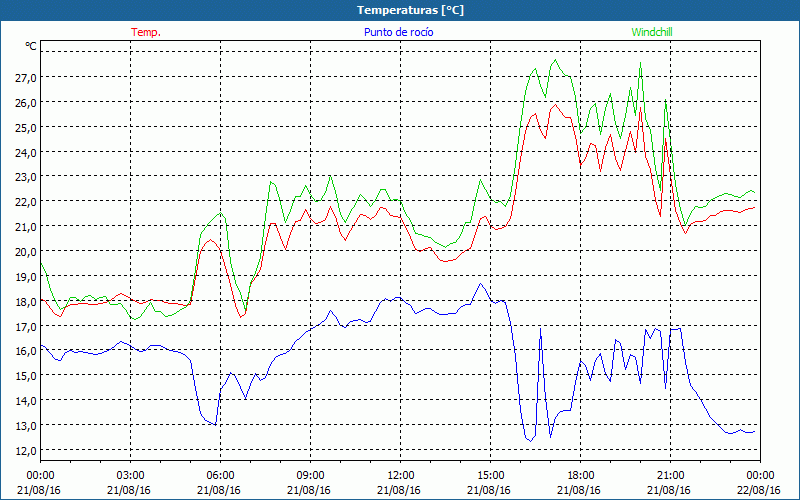
Task: Click the 19,0 y-axis value
Action: click(25, 277)
